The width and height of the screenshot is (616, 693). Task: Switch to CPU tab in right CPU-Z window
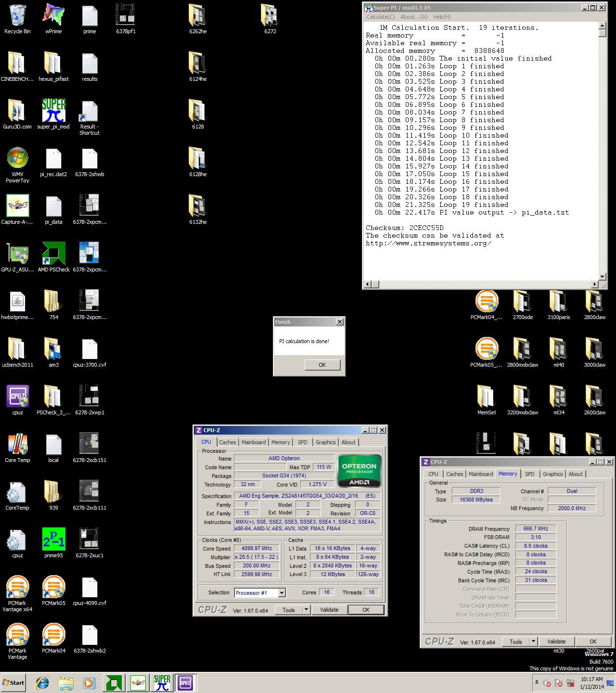433,474
